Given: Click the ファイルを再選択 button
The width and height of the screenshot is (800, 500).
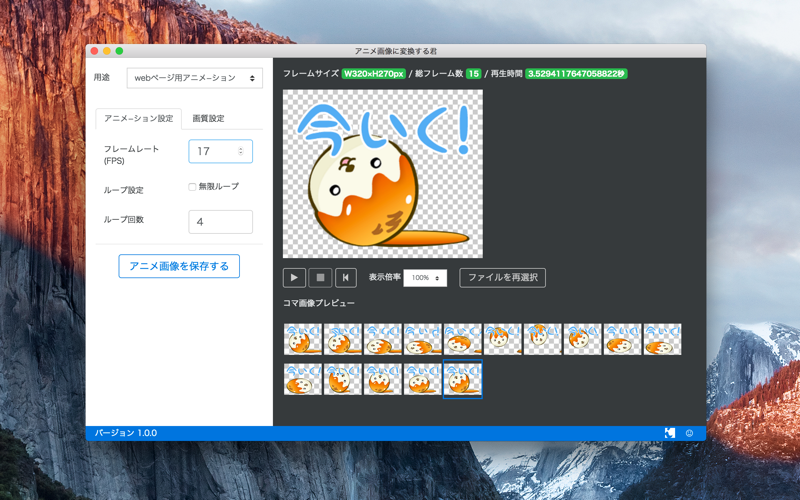Looking at the screenshot, I should [503, 278].
